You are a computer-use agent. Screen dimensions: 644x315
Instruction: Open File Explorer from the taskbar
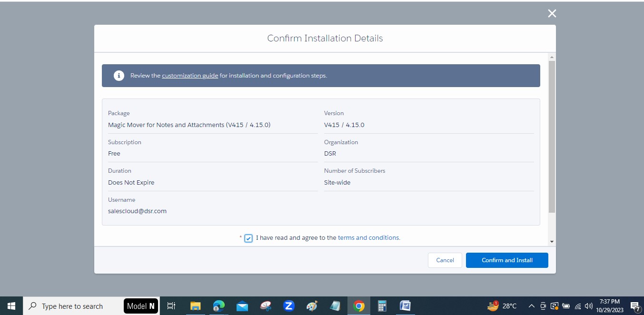(195, 306)
